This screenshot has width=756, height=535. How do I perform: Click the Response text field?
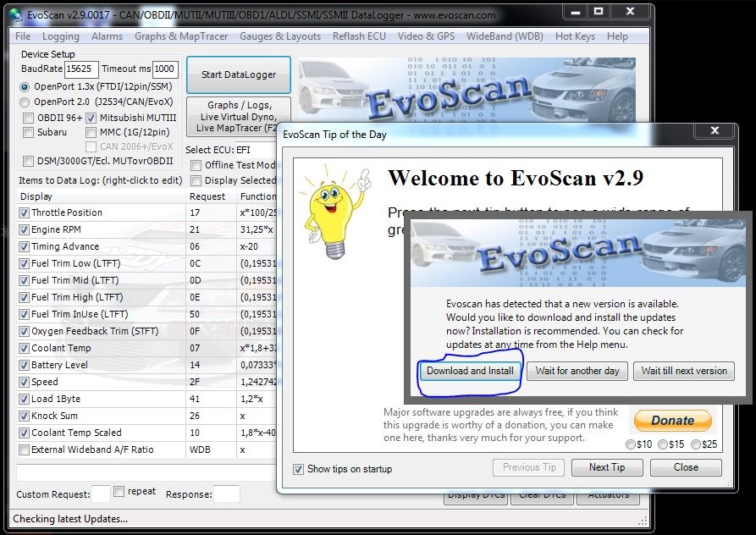pyautogui.click(x=226, y=494)
